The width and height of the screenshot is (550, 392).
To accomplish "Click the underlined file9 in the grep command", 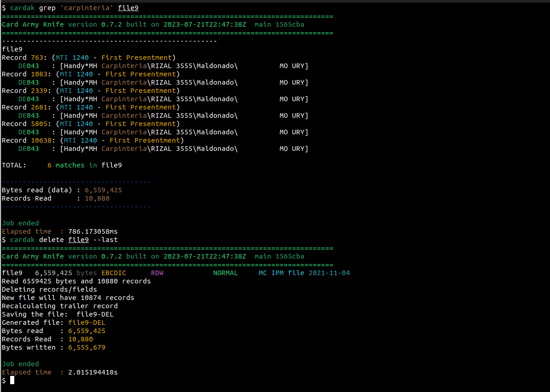I will 128,8.
